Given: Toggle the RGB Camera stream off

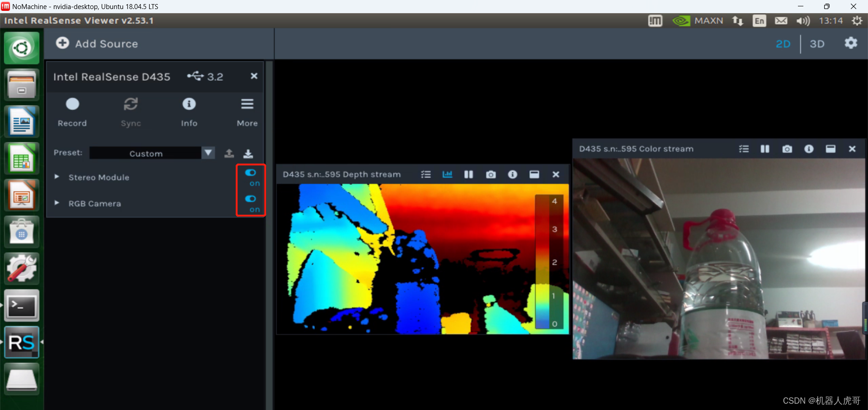Looking at the screenshot, I should [x=250, y=199].
